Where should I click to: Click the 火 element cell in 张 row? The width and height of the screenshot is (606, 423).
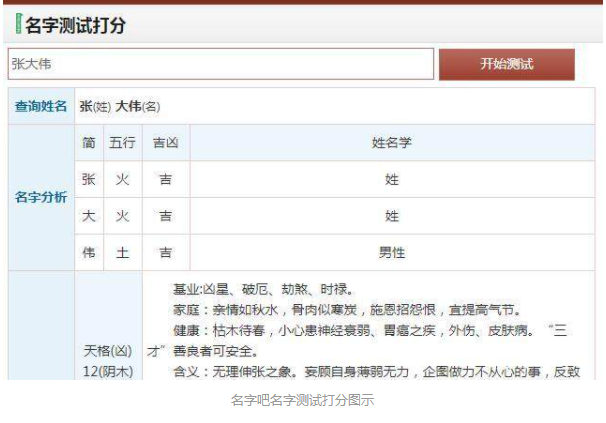(122, 179)
